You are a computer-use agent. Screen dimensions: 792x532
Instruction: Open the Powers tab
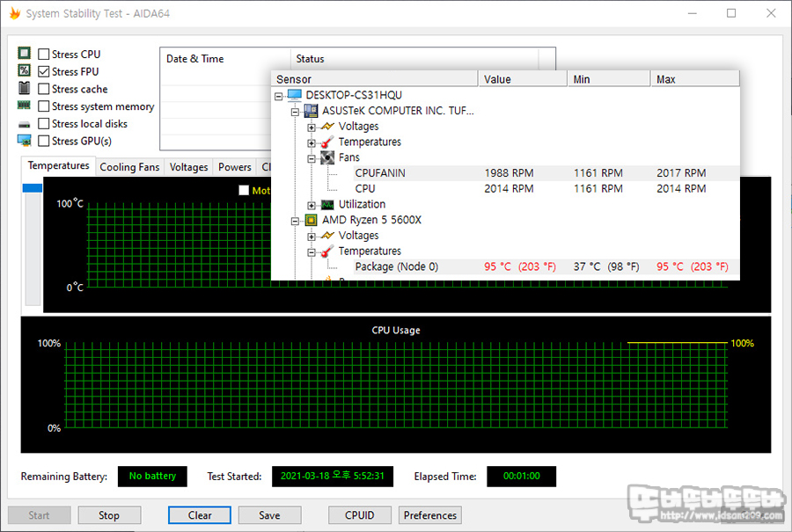(234, 167)
